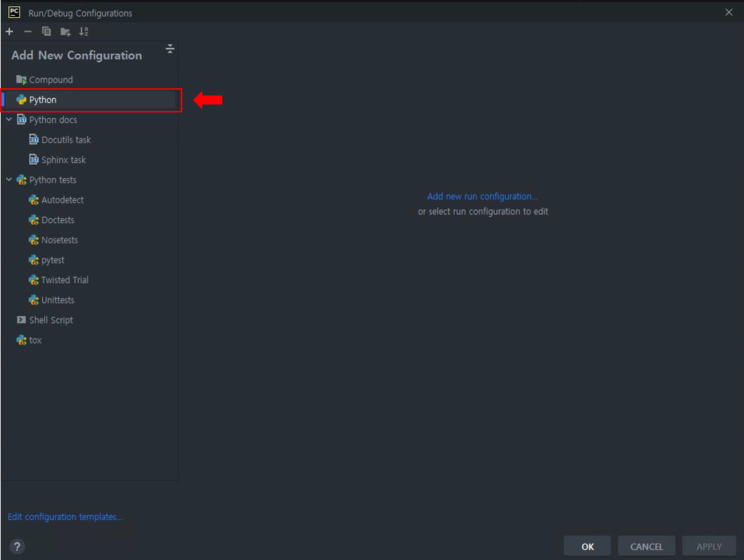Click the filter settings icon beside Add New Configuration

click(x=170, y=49)
